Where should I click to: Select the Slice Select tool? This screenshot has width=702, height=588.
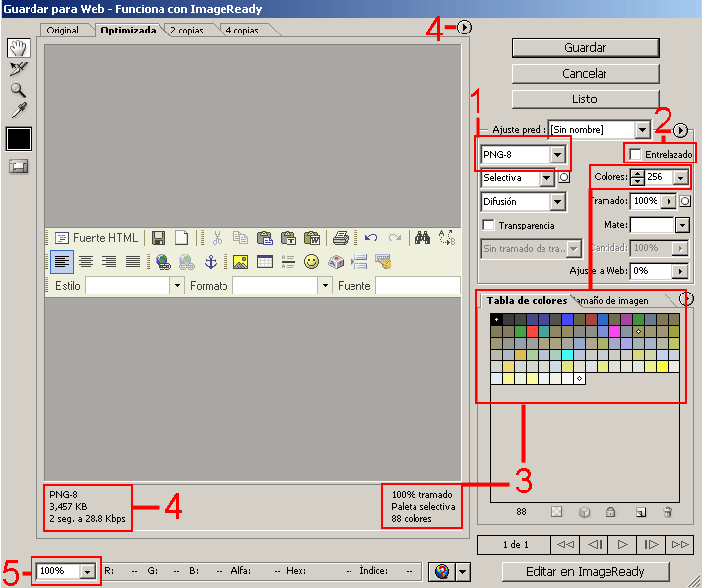click(x=19, y=69)
